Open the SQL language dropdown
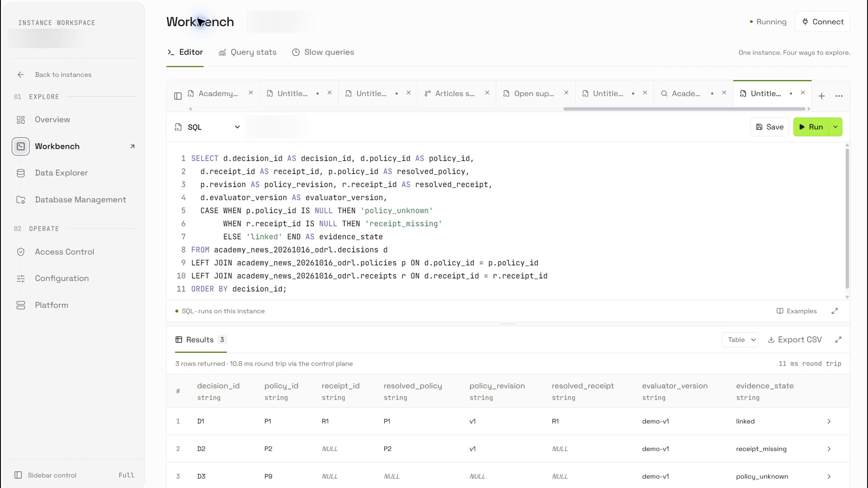The image size is (868, 488). (x=208, y=127)
